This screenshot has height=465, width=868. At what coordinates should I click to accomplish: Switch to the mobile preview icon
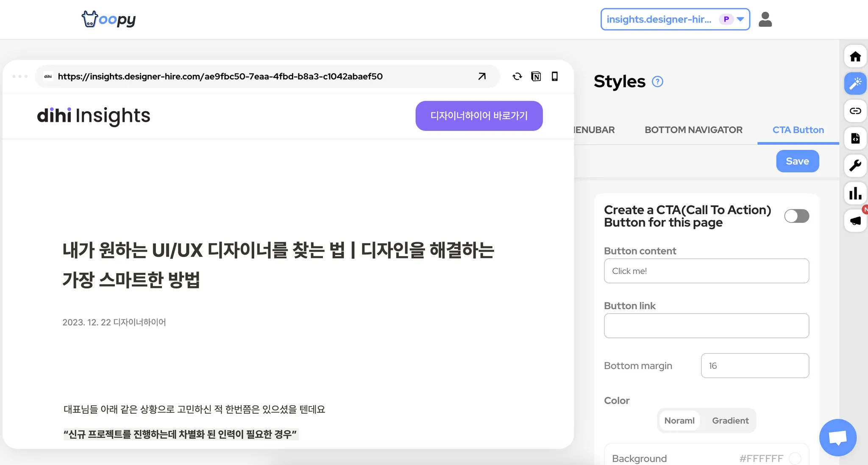tap(554, 76)
